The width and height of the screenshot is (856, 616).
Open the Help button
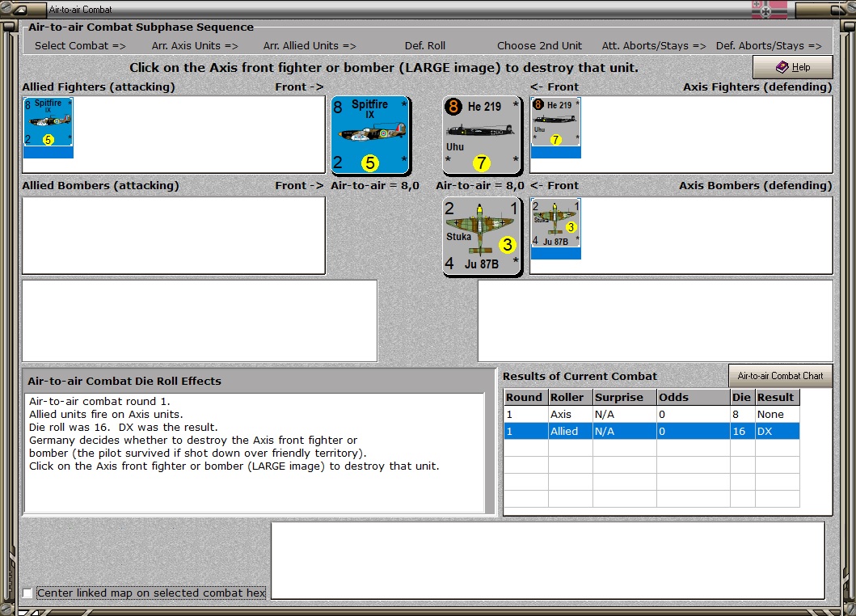(x=793, y=67)
